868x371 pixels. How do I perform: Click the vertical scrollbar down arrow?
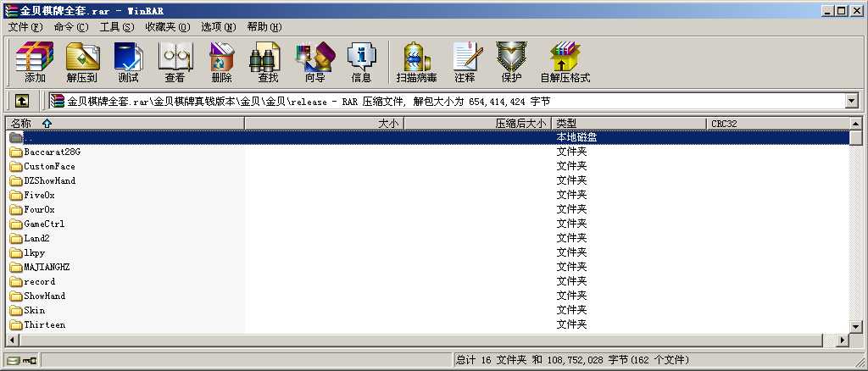pyautogui.click(x=856, y=327)
